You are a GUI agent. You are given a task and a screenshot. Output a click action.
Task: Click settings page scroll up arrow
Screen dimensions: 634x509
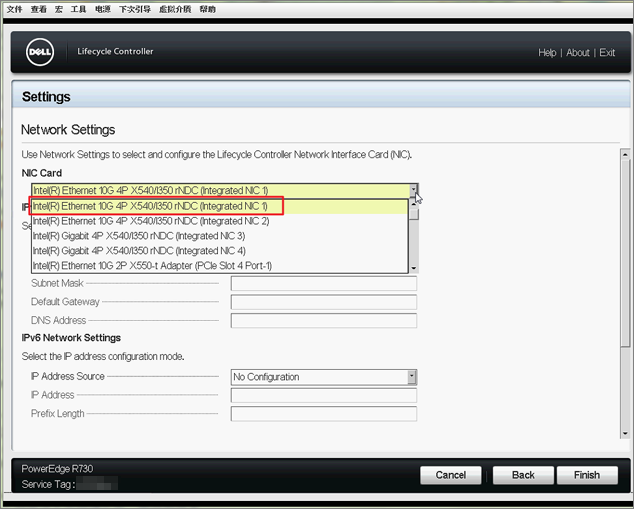click(x=625, y=154)
